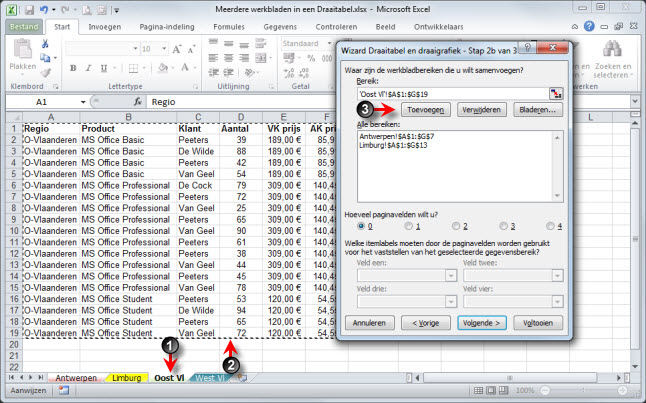Open the Standaard number format dropdown
This screenshot has width=646, height=403.
(x=329, y=43)
